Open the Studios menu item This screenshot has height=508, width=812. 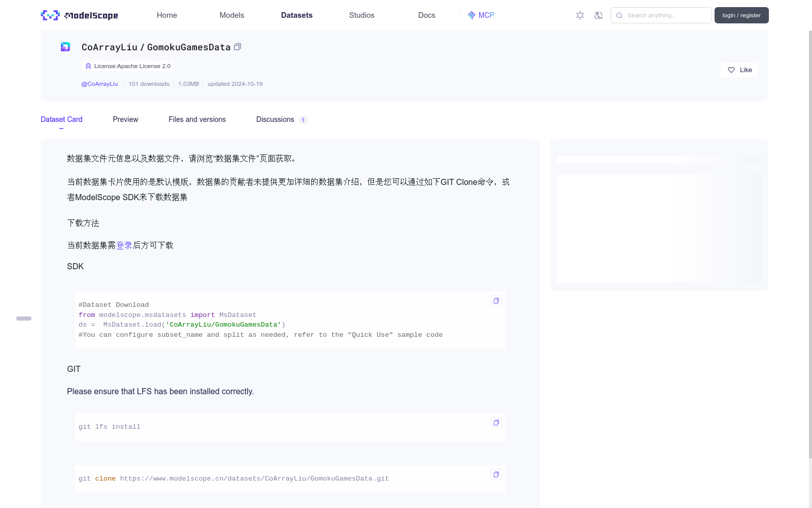362,15
